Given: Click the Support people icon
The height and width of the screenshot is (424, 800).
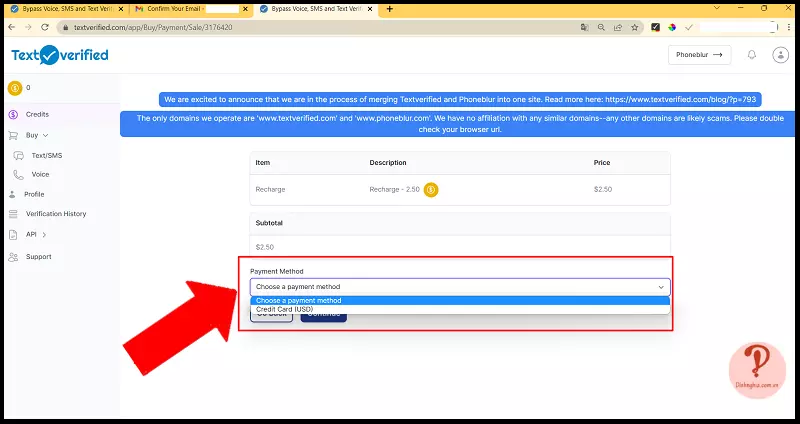Looking at the screenshot, I should pyautogui.click(x=13, y=257).
